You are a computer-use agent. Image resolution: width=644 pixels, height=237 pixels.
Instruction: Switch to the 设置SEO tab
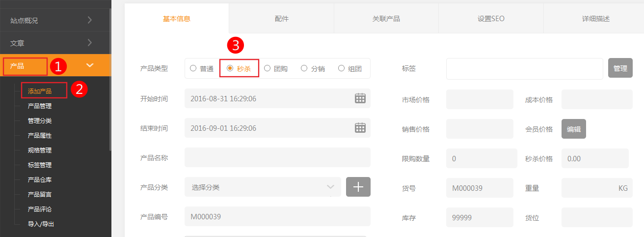tap(491, 19)
